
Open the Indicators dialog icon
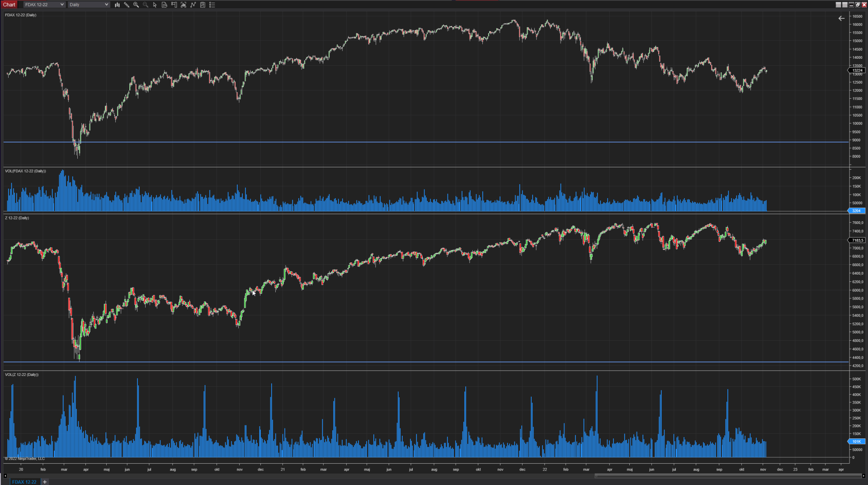click(x=183, y=5)
